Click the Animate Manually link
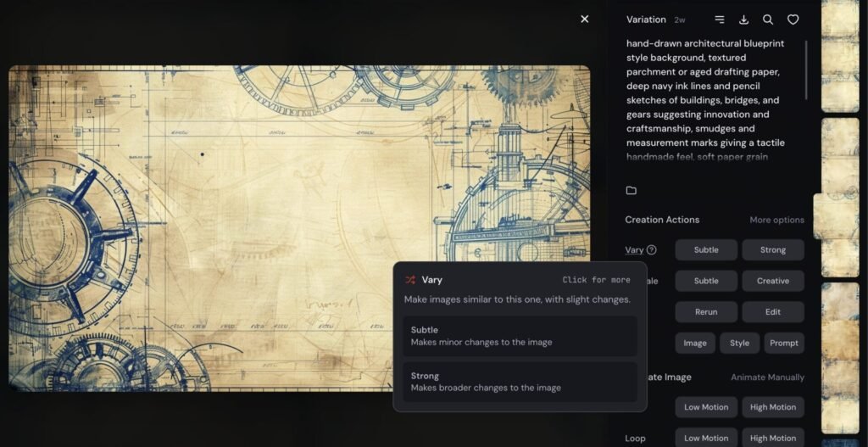 [767, 377]
